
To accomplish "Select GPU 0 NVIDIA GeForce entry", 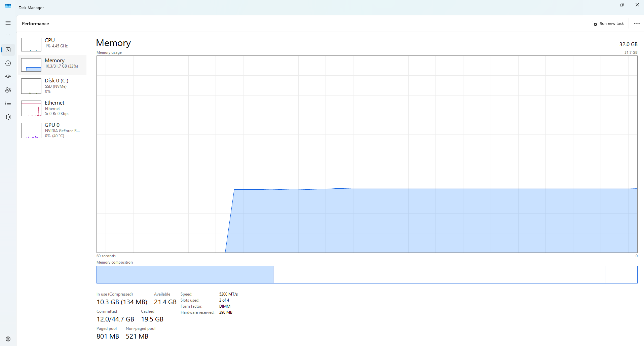I will click(x=52, y=130).
